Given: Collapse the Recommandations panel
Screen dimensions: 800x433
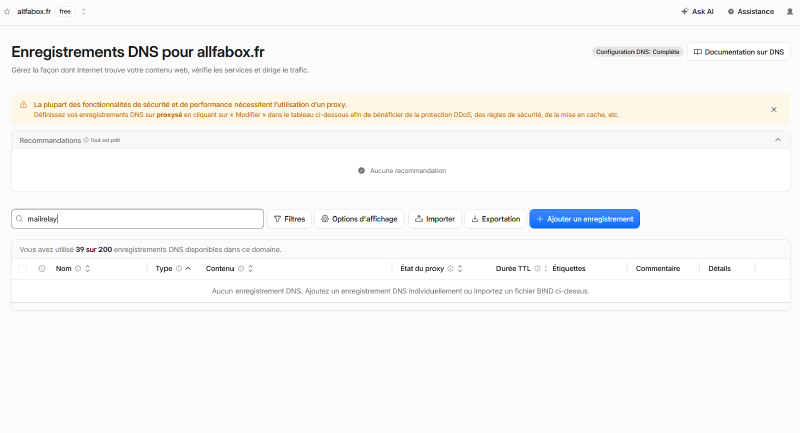Looking at the screenshot, I should pos(778,140).
